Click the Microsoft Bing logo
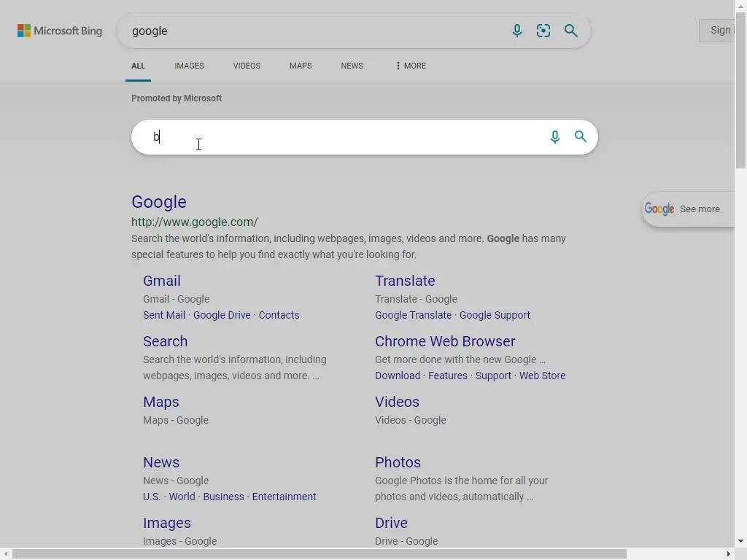747x560 pixels. click(x=60, y=31)
